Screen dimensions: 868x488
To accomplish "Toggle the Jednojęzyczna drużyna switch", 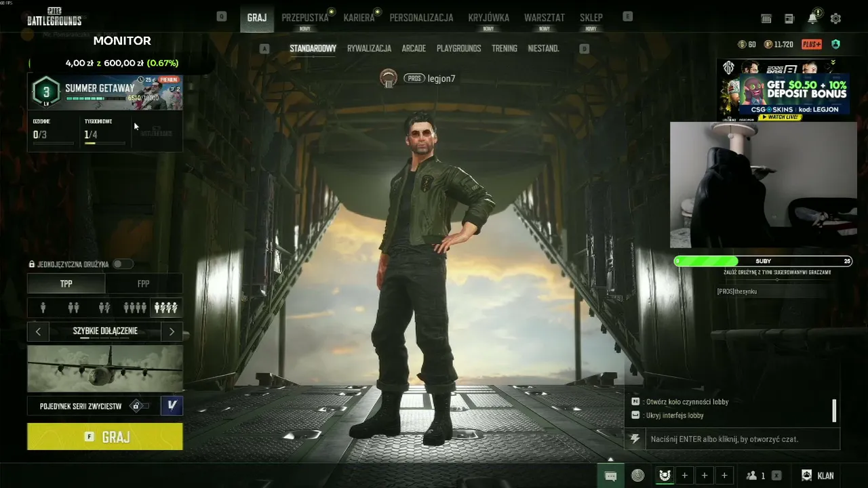I will (x=122, y=264).
